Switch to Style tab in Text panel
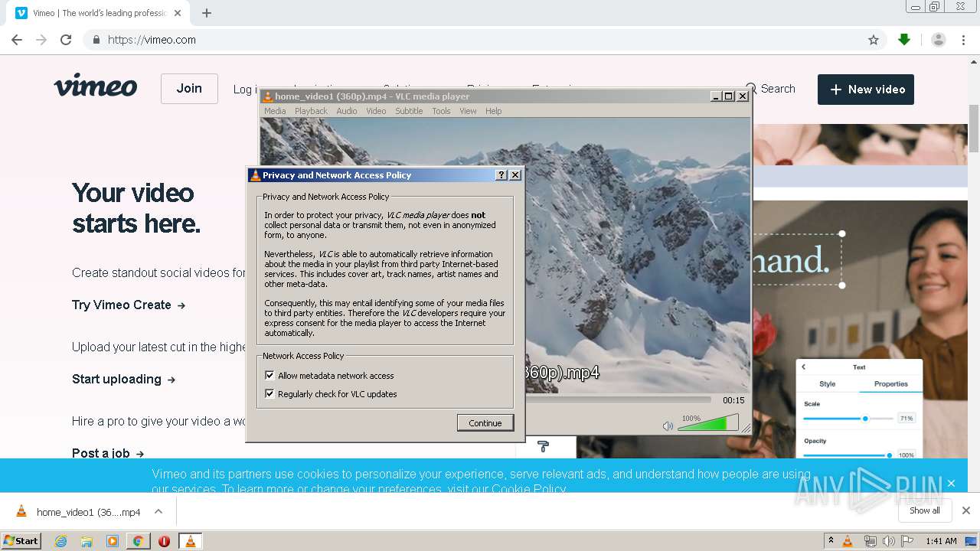This screenshot has height=551, width=980. pos(828,384)
